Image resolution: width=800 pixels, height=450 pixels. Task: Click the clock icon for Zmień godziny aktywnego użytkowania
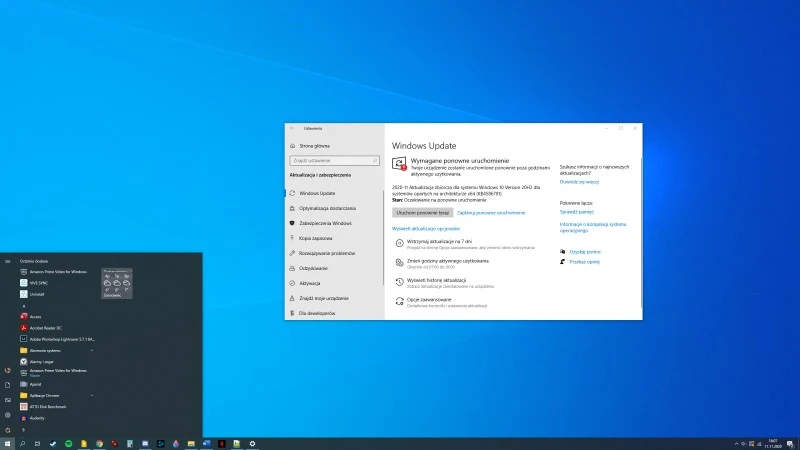pos(399,263)
